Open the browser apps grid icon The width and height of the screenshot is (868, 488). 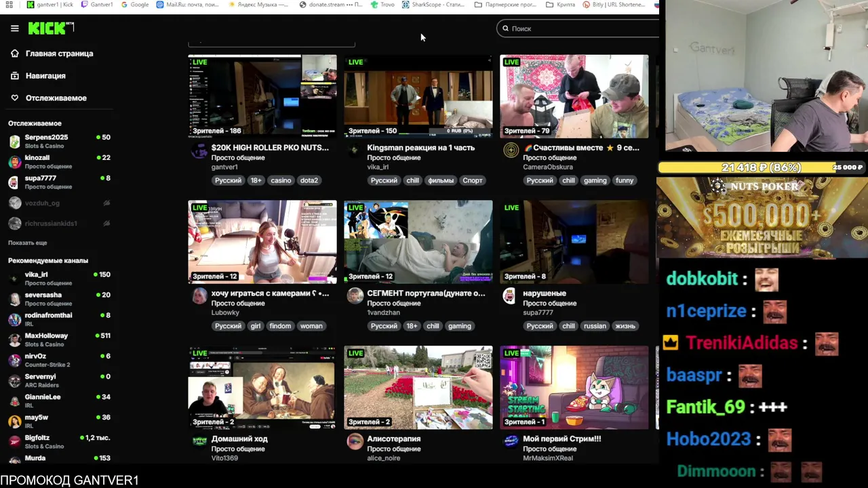click(9, 5)
